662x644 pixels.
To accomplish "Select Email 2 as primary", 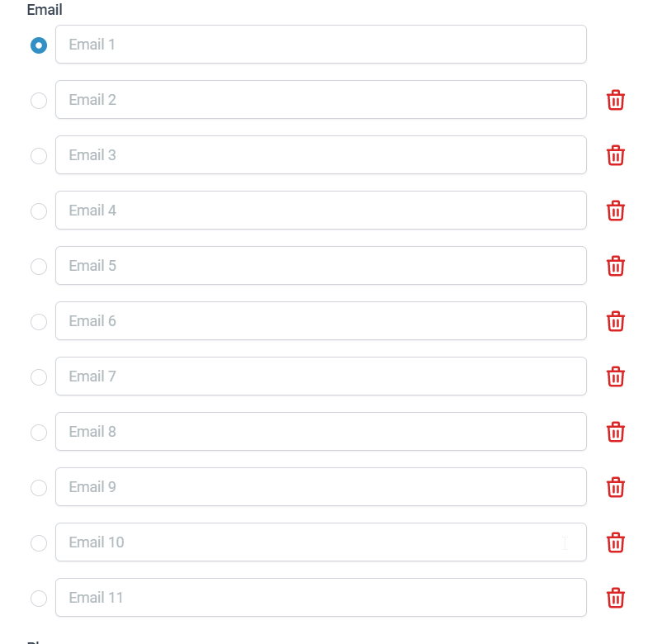I will click(39, 101).
